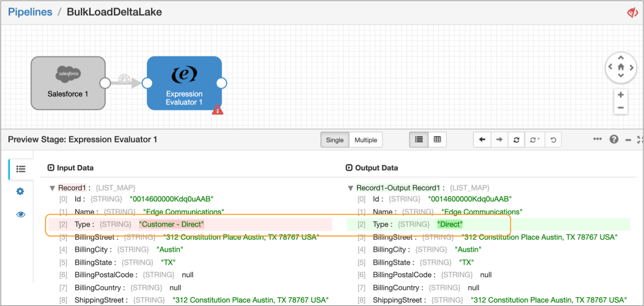Click the refresh preview icon
The width and height of the screenshot is (644, 306).
coord(516,139)
